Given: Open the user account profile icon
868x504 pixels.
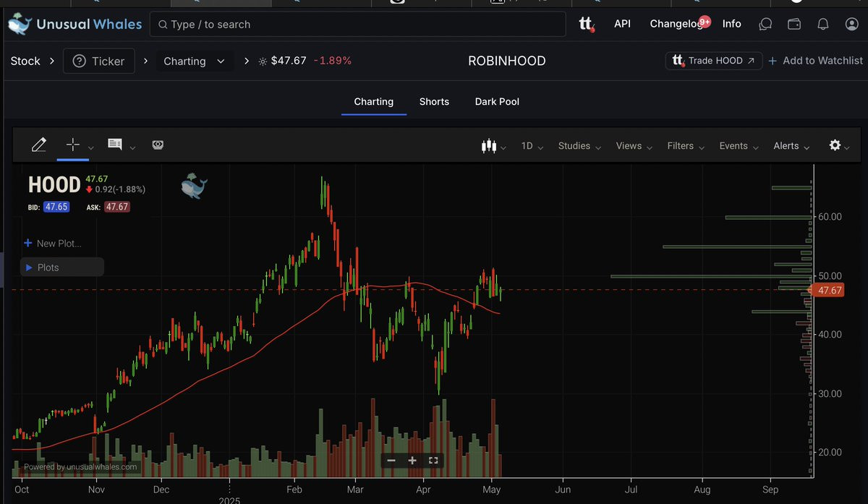Looking at the screenshot, I should pyautogui.click(x=851, y=24).
